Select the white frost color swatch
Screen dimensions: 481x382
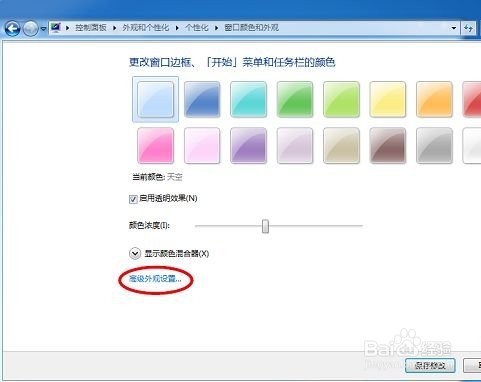pyautogui.click(x=472, y=146)
